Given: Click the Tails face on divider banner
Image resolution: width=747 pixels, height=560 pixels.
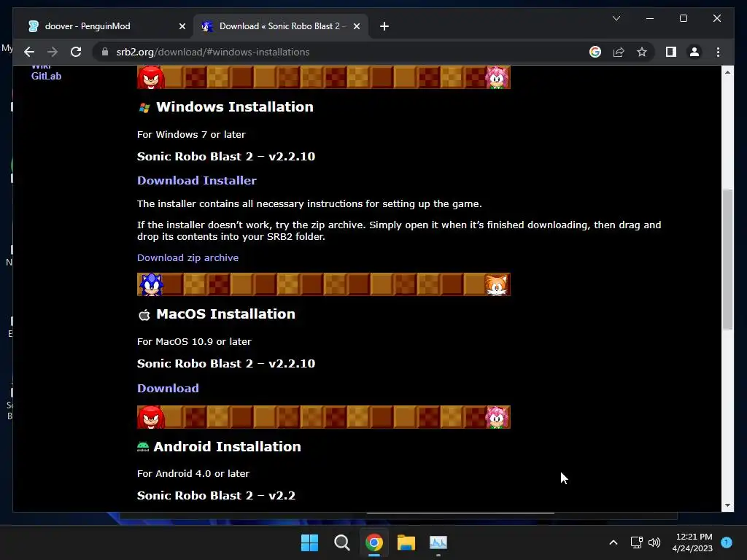Looking at the screenshot, I should pyautogui.click(x=496, y=284).
